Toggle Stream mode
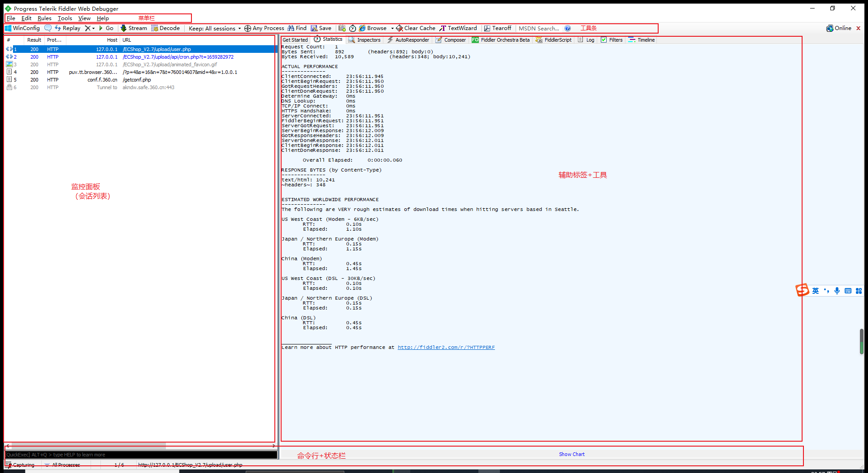The image size is (868, 473). point(134,28)
